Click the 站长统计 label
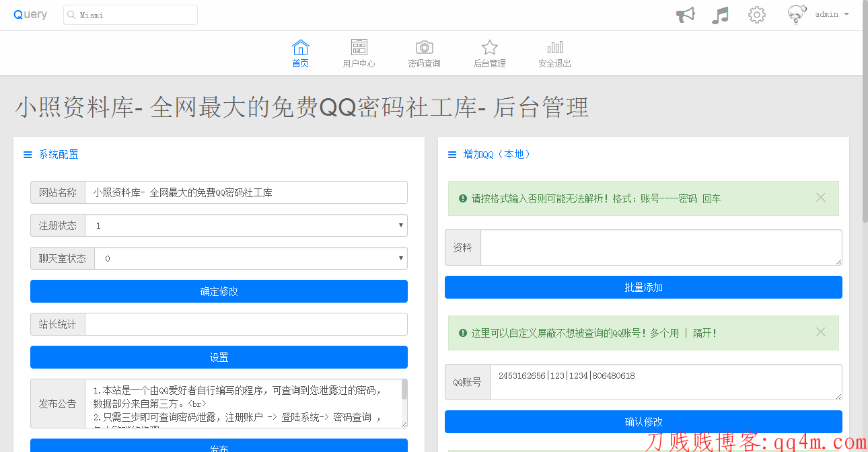868x452 pixels. (x=58, y=324)
